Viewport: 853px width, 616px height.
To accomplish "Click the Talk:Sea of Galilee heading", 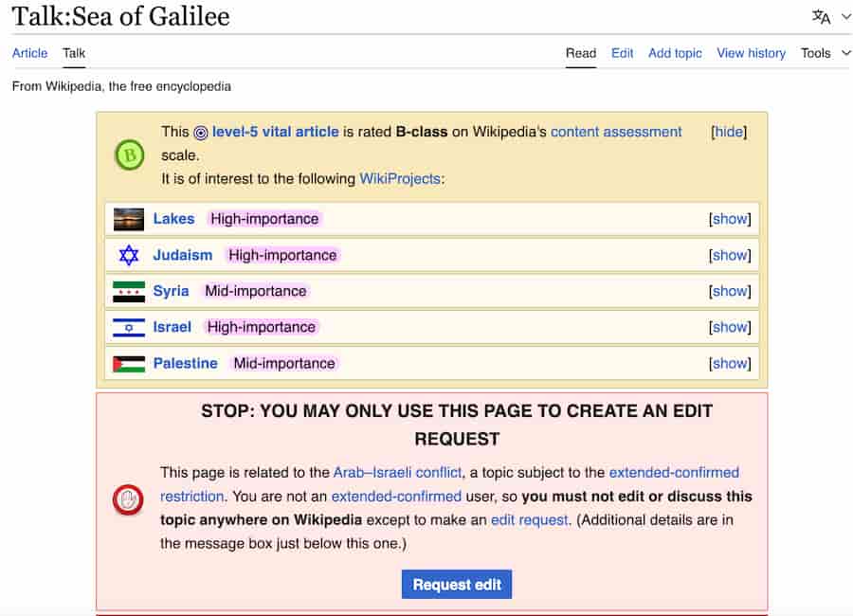I will click(120, 16).
